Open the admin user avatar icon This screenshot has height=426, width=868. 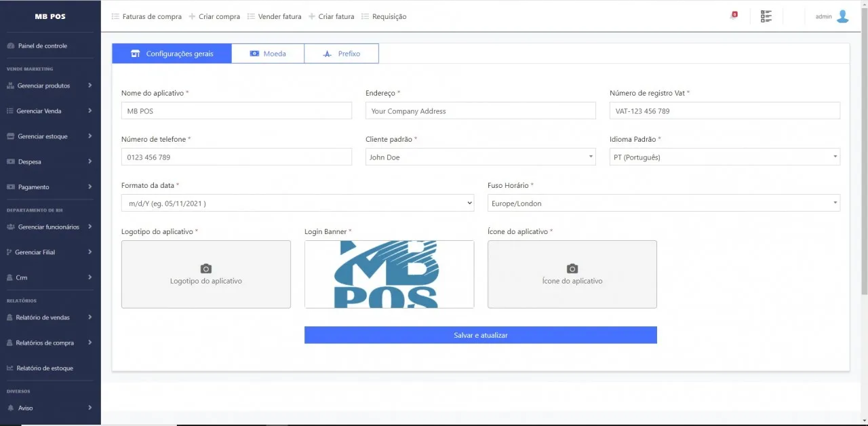pos(842,16)
